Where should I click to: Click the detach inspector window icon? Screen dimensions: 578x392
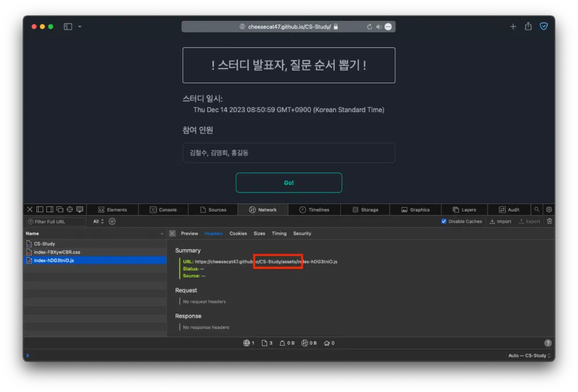click(58, 209)
